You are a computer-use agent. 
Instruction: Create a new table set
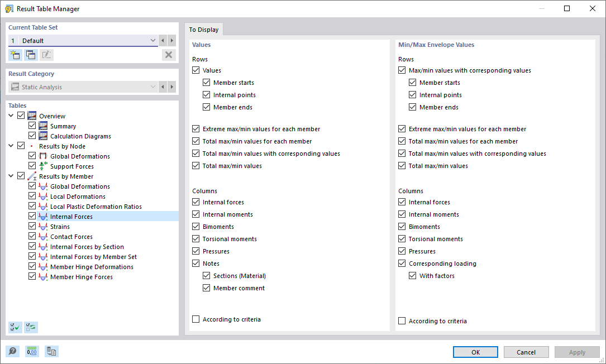[x=15, y=54]
